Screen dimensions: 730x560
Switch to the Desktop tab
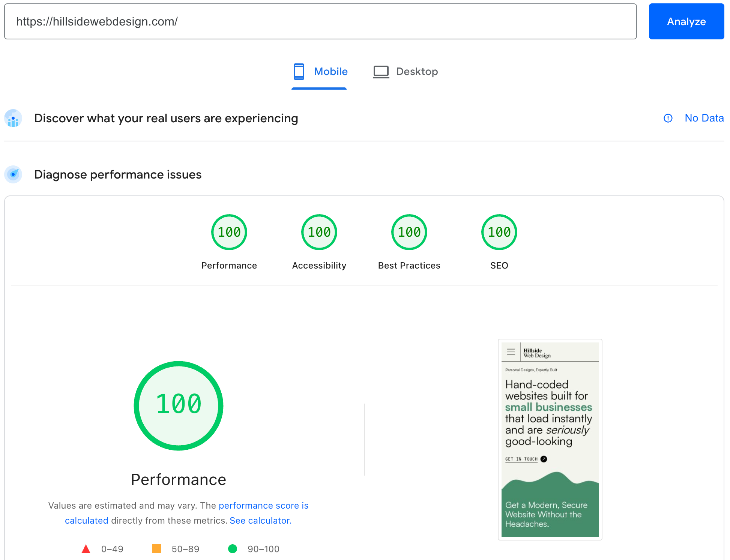pyautogui.click(x=417, y=71)
